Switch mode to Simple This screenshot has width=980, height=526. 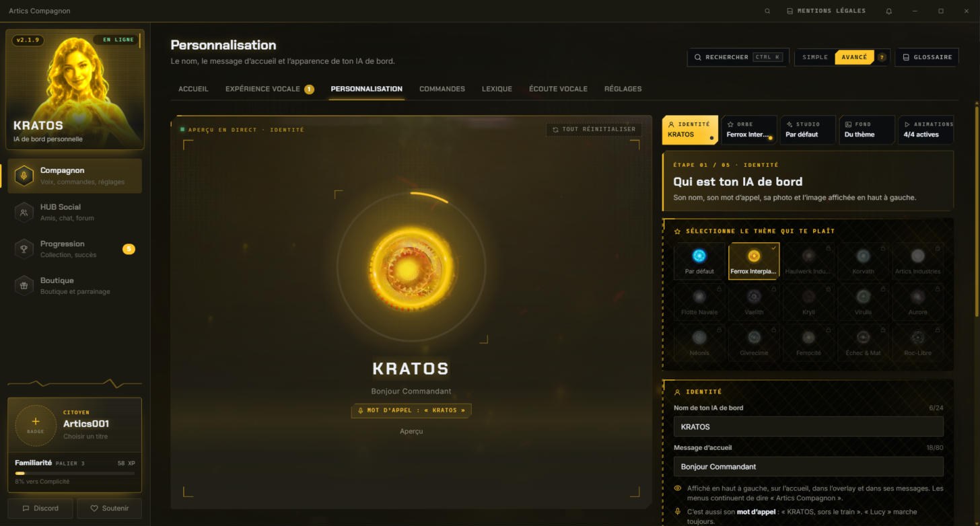815,57
